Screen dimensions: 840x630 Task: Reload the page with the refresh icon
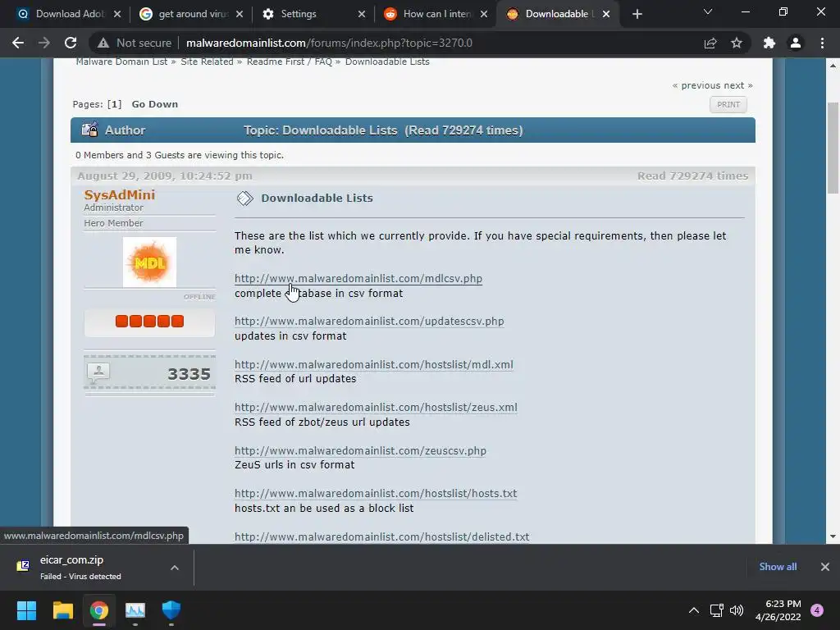click(71, 43)
